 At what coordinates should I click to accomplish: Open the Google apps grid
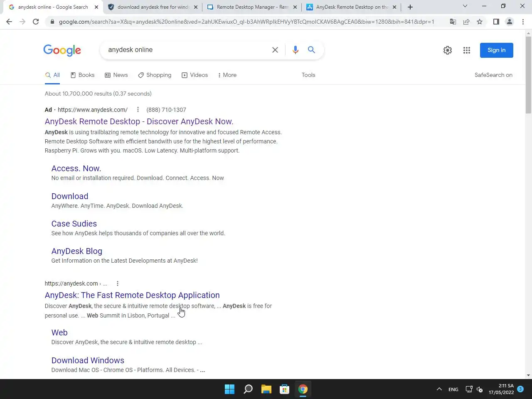point(467,50)
